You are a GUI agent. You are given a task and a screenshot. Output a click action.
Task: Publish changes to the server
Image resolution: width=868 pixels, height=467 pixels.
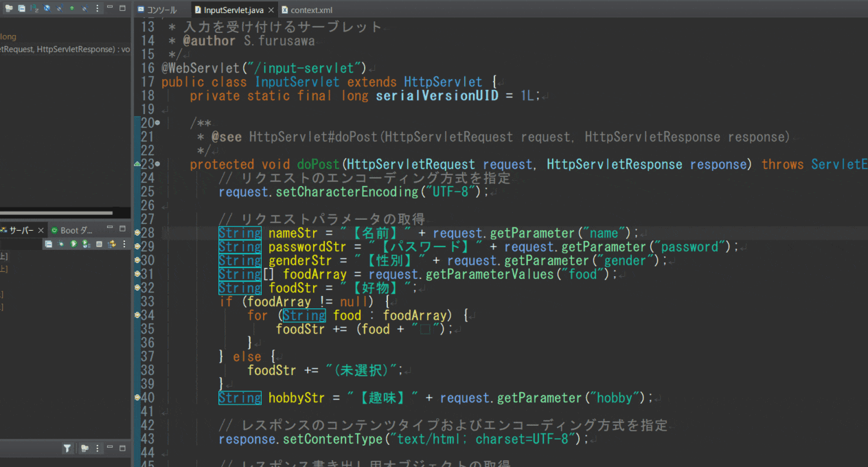pos(111,244)
